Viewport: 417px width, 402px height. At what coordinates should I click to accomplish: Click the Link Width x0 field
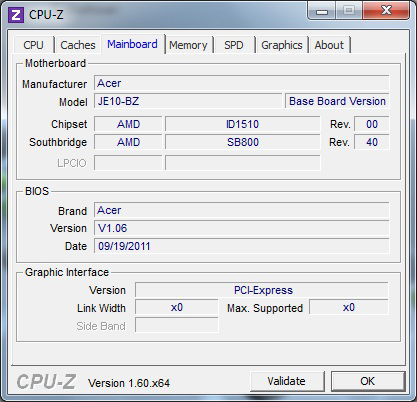point(177,307)
